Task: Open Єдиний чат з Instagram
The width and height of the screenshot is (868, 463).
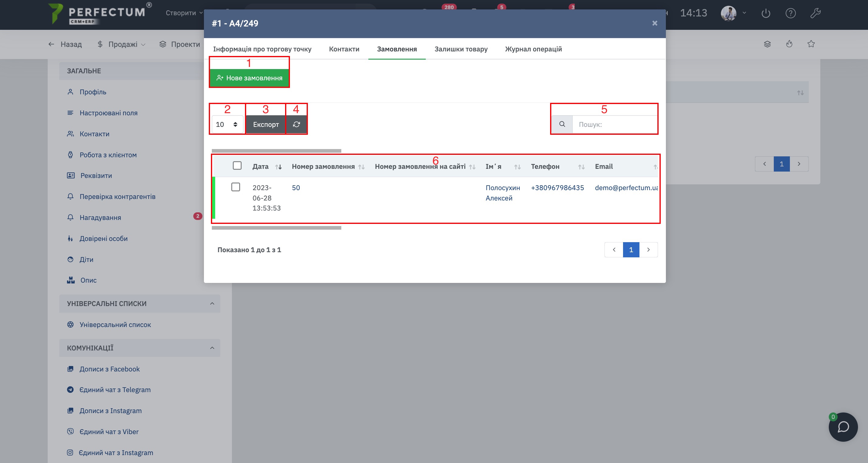Action: [116, 453]
